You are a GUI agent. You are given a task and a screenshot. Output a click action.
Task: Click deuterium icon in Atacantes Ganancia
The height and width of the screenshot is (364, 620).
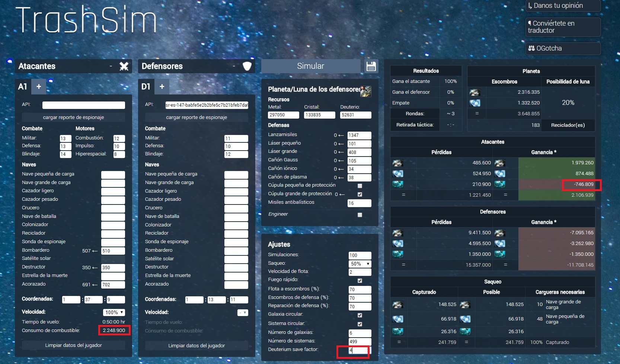tap(500, 184)
